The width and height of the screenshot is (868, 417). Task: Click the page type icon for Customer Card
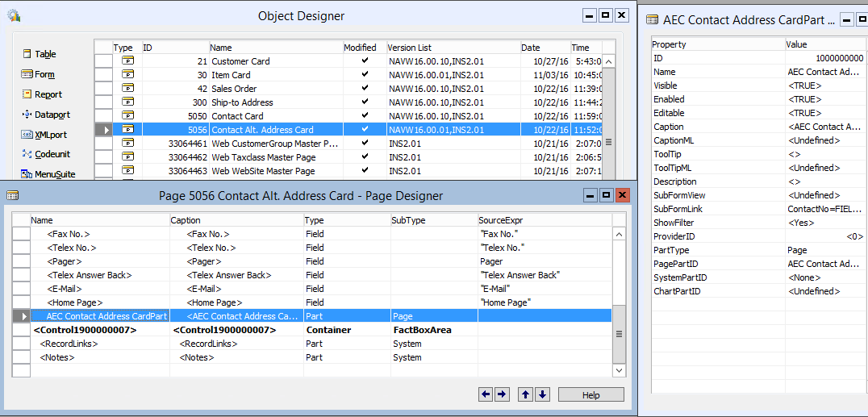click(127, 61)
